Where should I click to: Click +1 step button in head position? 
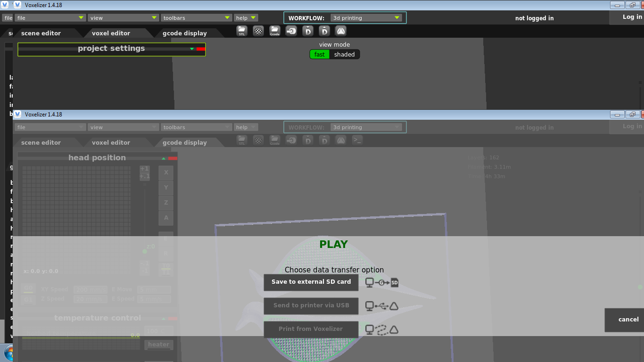(x=145, y=169)
